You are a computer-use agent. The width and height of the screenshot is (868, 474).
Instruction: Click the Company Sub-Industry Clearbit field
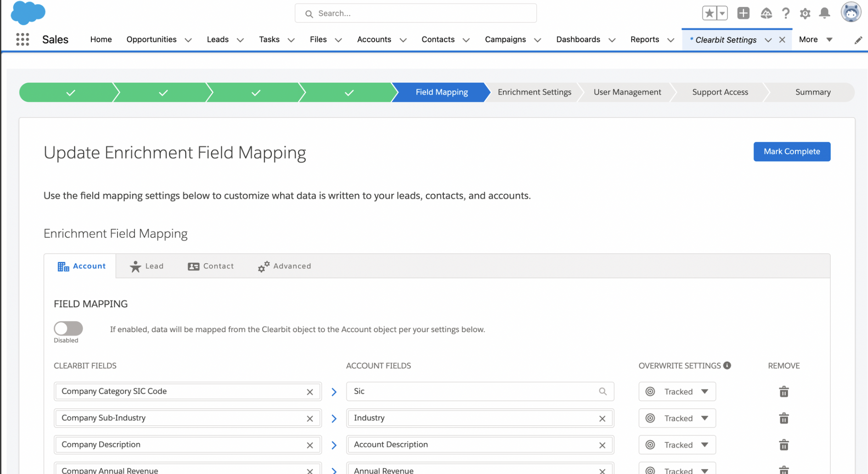[188, 418]
